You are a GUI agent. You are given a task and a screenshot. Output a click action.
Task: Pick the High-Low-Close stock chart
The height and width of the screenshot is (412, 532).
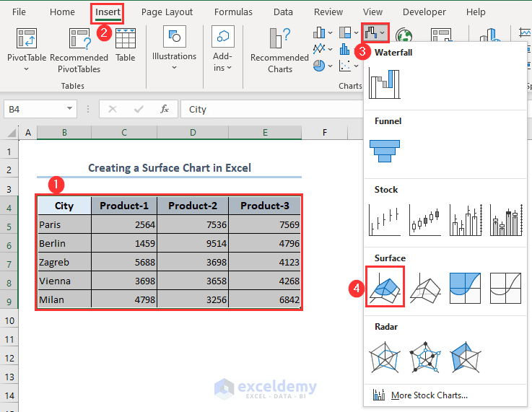pyautogui.click(x=385, y=220)
